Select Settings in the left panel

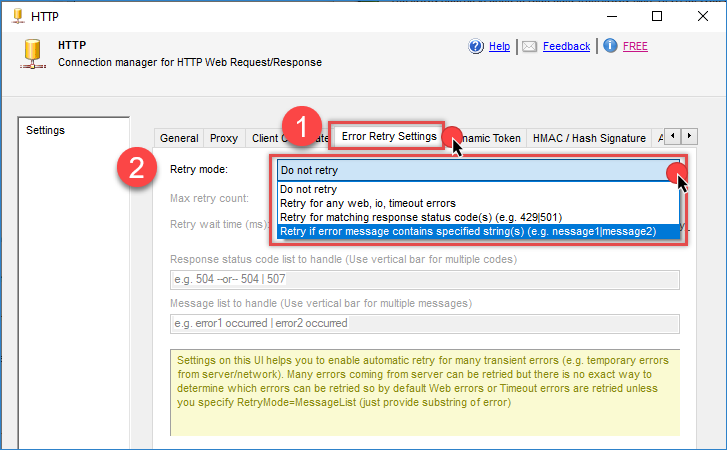point(45,130)
